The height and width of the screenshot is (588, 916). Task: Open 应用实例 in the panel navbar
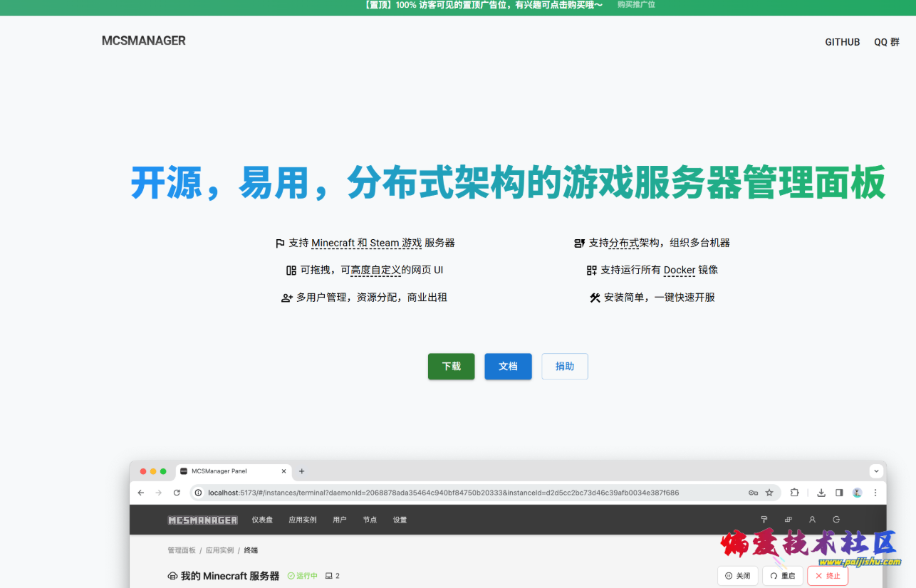point(303,520)
